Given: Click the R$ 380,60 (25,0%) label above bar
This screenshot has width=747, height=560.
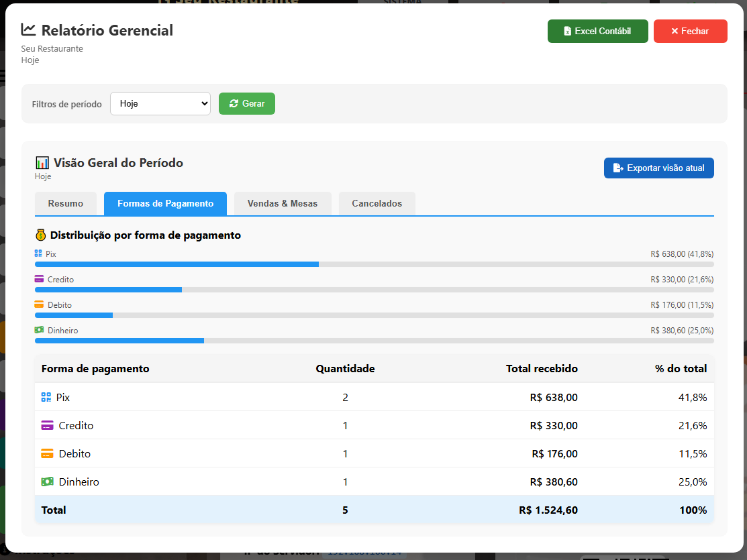Looking at the screenshot, I should (682, 330).
